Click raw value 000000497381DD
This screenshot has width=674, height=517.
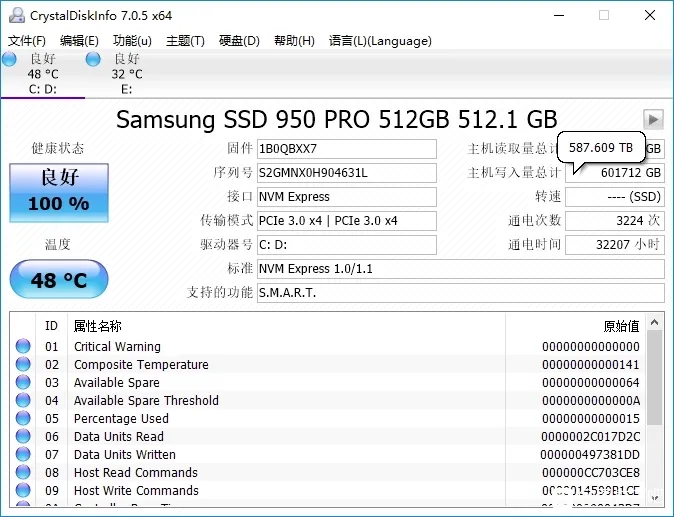pyautogui.click(x=590, y=455)
